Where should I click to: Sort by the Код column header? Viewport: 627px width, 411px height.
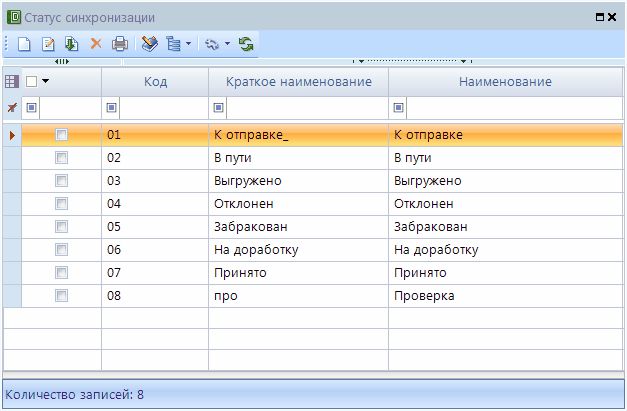pos(155,81)
